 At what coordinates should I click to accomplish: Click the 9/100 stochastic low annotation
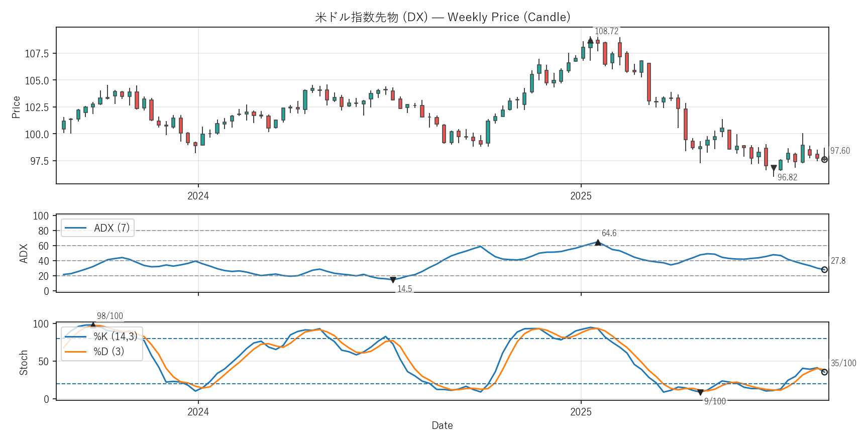[x=715, y=401]
